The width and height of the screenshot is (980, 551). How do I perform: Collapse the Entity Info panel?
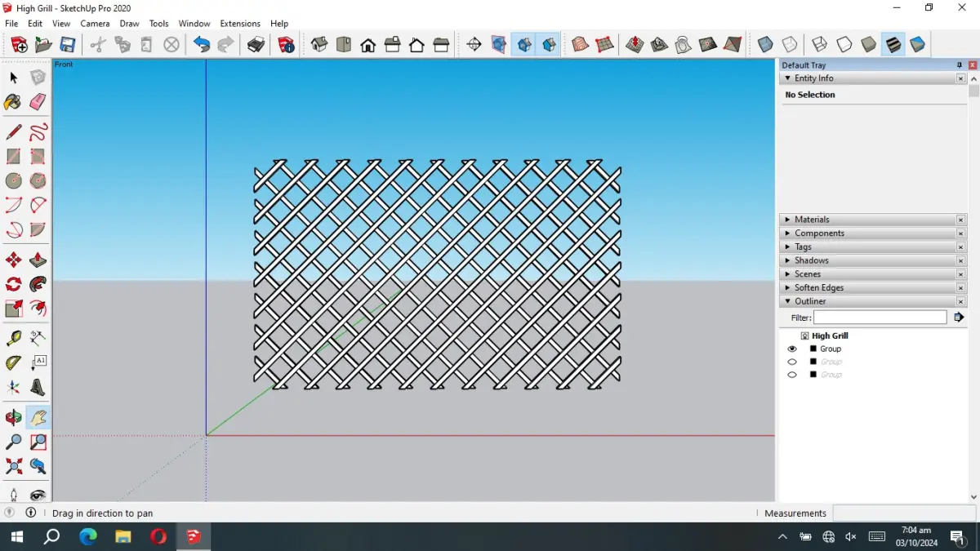(x=787, y=78)
